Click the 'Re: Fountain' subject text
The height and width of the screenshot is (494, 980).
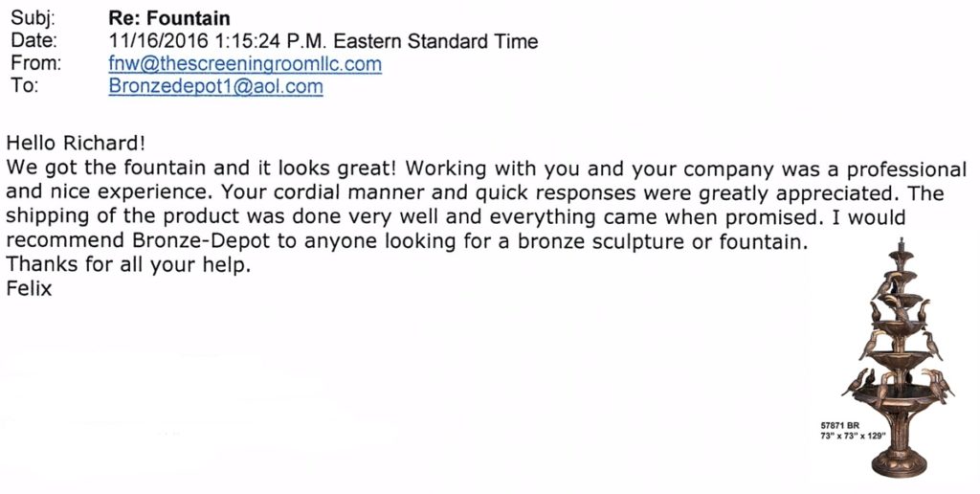coord(169,19)
